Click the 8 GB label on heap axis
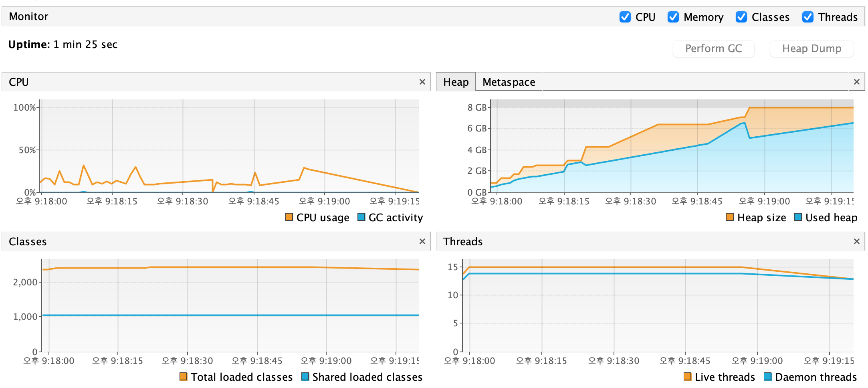Viewport: 868px width, 388px height. point(477,107)
